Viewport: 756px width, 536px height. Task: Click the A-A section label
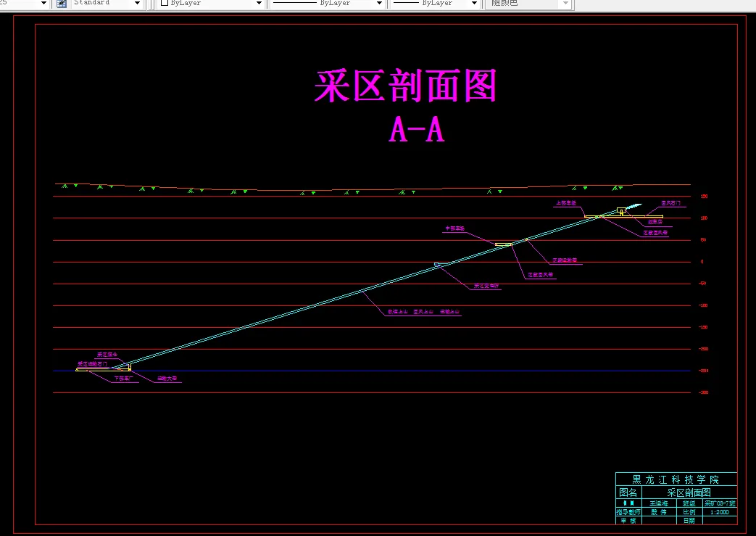(416, 131)
